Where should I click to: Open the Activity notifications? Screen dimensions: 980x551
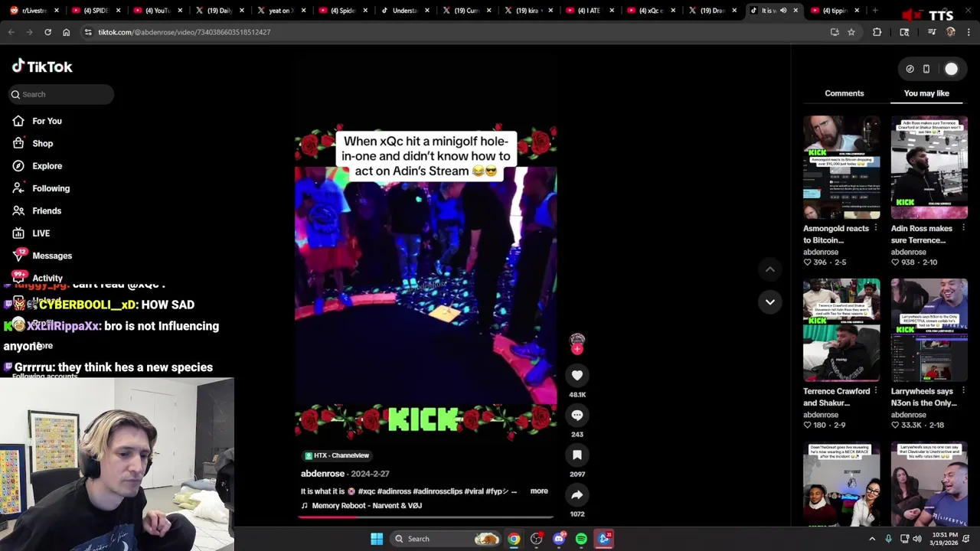(38, 278)
